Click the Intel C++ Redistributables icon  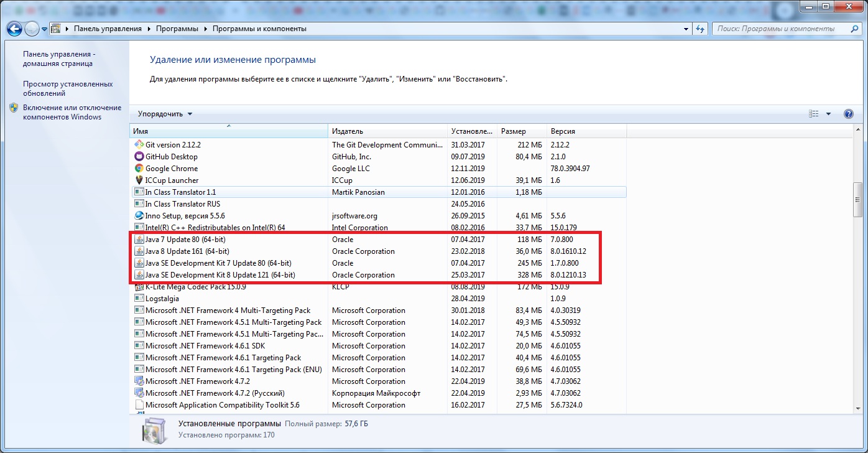point(139,227)
